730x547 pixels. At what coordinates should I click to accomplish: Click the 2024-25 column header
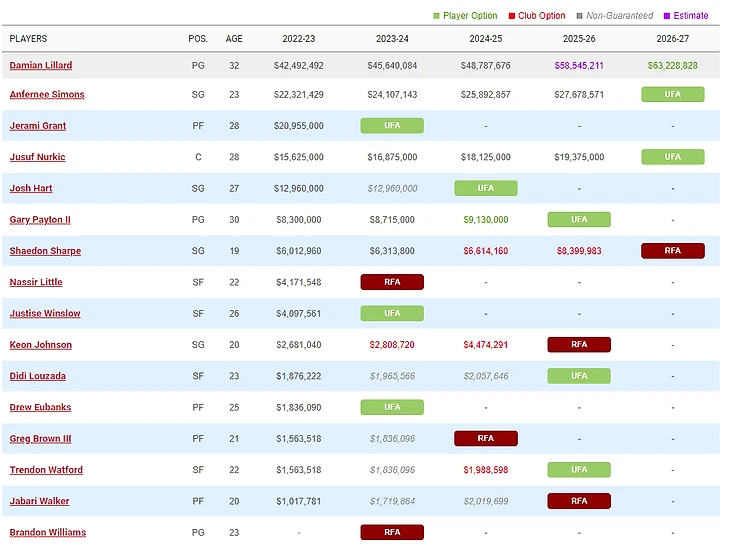click(486, 39)
